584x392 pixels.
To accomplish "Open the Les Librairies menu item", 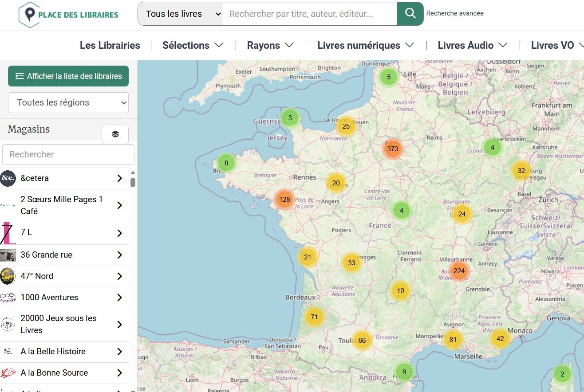I will pos(110,45).
